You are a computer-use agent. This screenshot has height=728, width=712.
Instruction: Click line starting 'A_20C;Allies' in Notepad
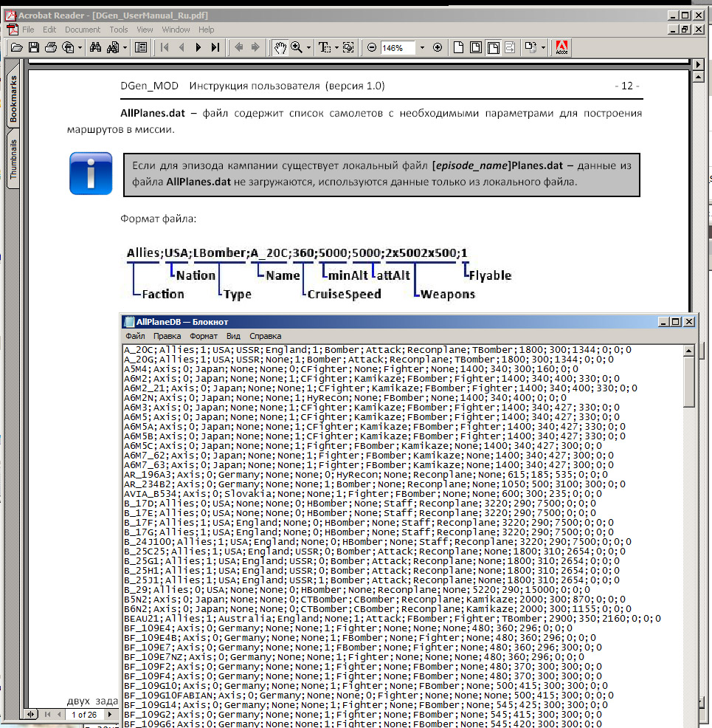coord(377,350)
